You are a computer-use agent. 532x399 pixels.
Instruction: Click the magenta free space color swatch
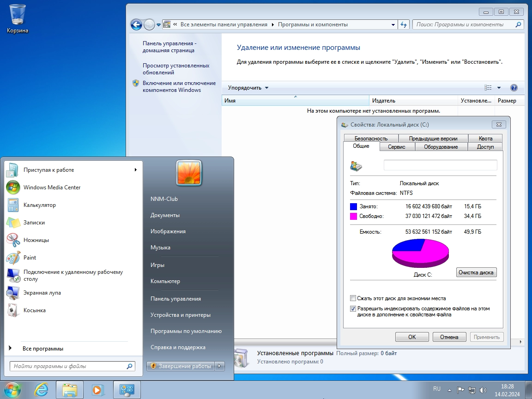click(x=353, y=216)
